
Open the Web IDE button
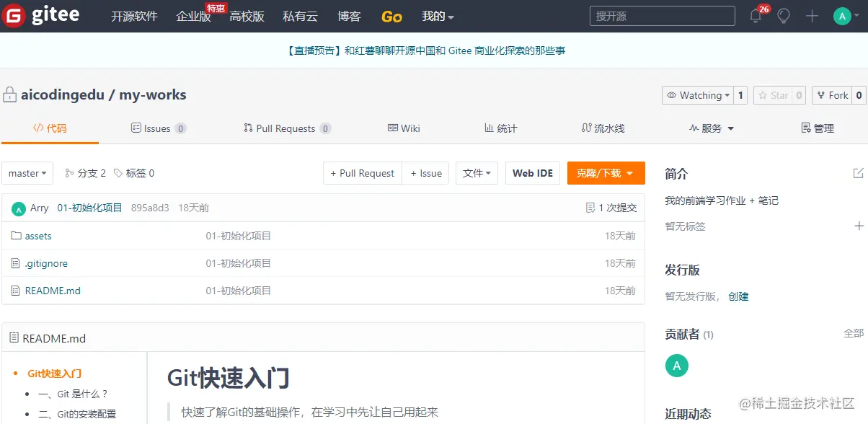tap(533, 173)
